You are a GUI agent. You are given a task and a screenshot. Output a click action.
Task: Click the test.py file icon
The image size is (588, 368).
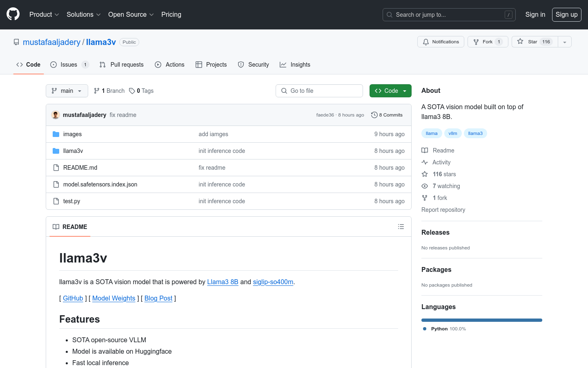click(x=56, y=201)
